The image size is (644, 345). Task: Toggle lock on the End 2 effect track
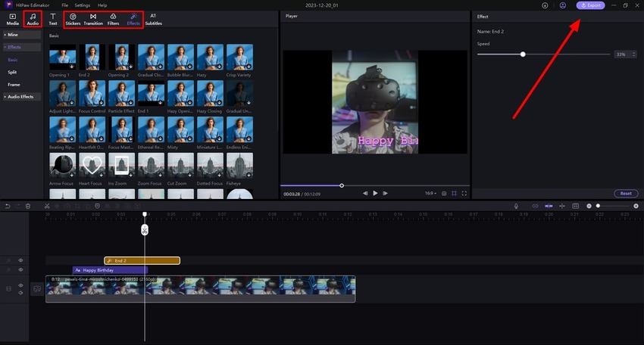point(8,260)
